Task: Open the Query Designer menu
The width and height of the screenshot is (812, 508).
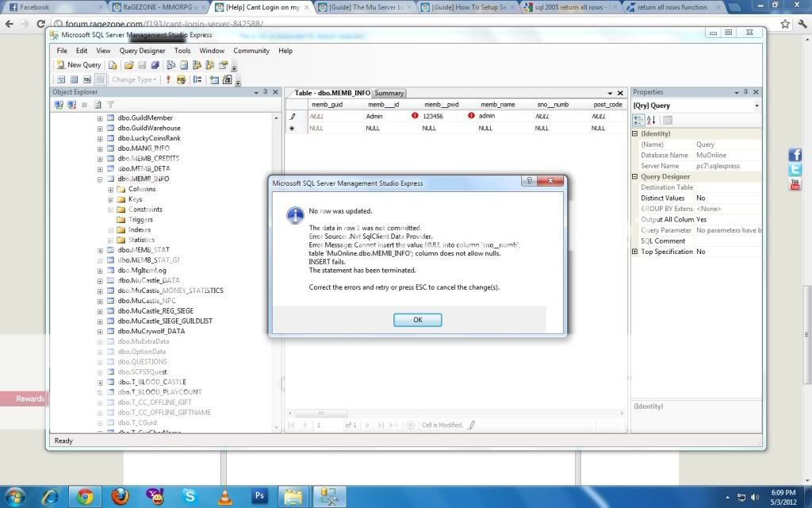Action: pyautogui.click(x=142, y=51)
